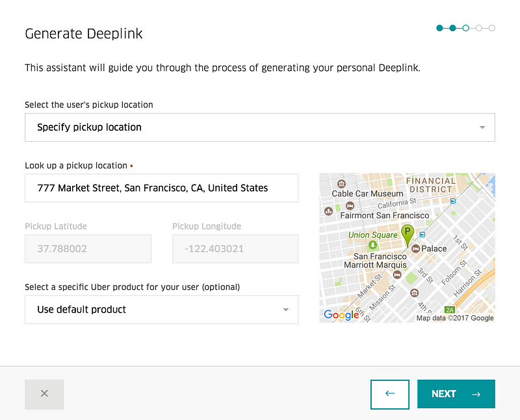Select third step dot in progress indicator
This screenshot has height=420, width=520.
click(x=465, y=28)
